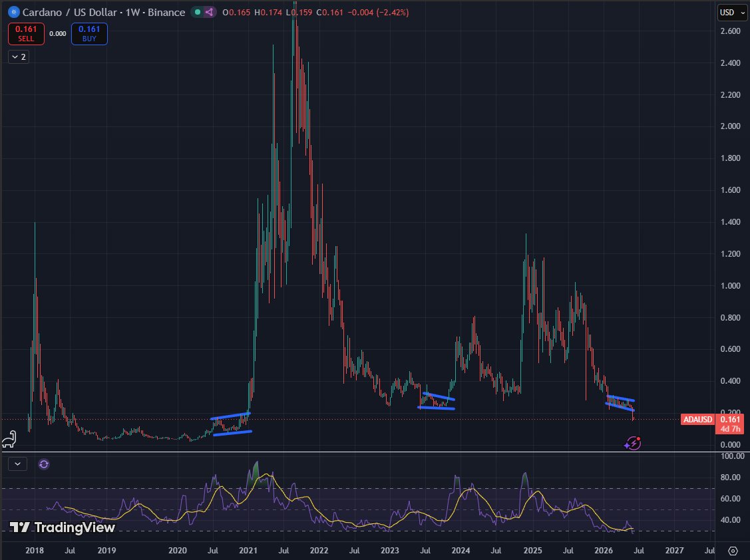750x560 pixels.
Task: Click the 100.00 RSI scale label
Action: pos(732,456)
